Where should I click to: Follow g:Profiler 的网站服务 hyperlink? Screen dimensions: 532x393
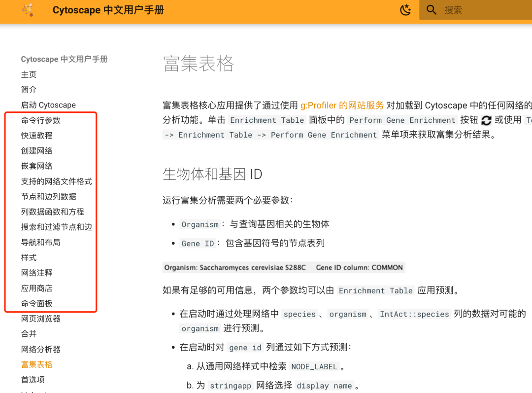342,106
